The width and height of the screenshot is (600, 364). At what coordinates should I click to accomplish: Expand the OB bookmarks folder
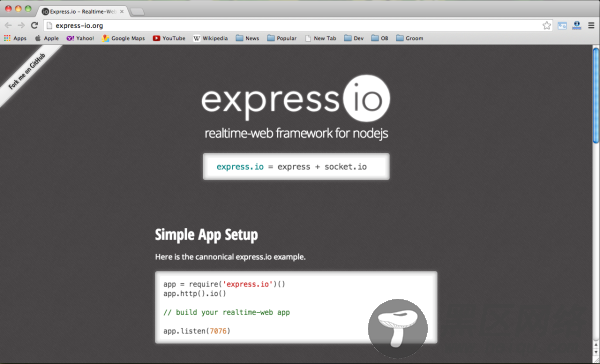pyautogui.click(x=380, y=38)
